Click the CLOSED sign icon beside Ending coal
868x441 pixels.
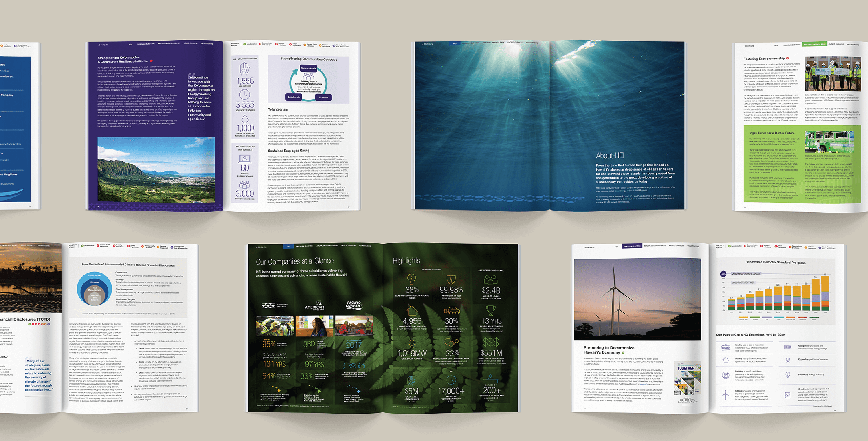coord(726,348)
